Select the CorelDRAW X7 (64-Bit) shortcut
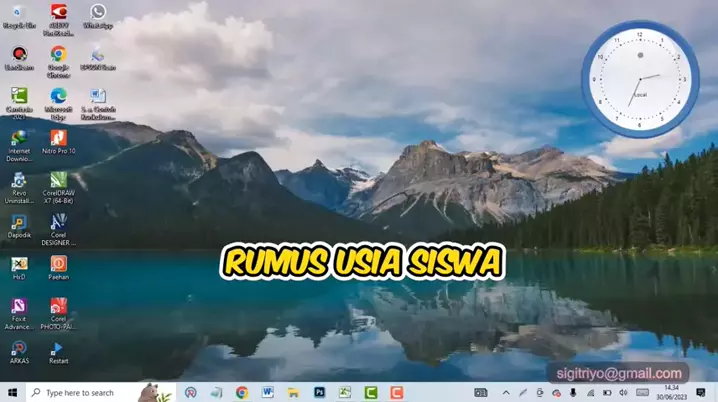This screenshot has height=402, width=718. pyautogui.click(x=58, y=180)
